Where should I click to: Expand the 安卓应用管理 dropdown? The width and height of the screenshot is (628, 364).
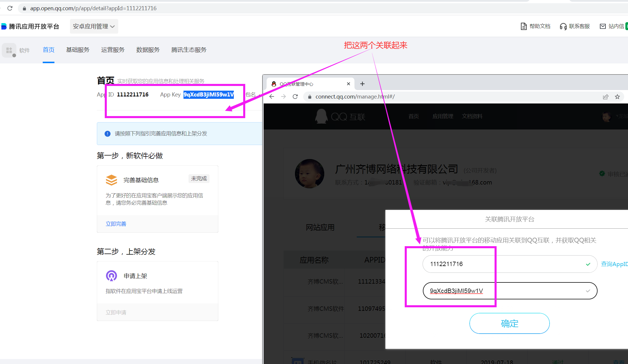coord(94,26)
